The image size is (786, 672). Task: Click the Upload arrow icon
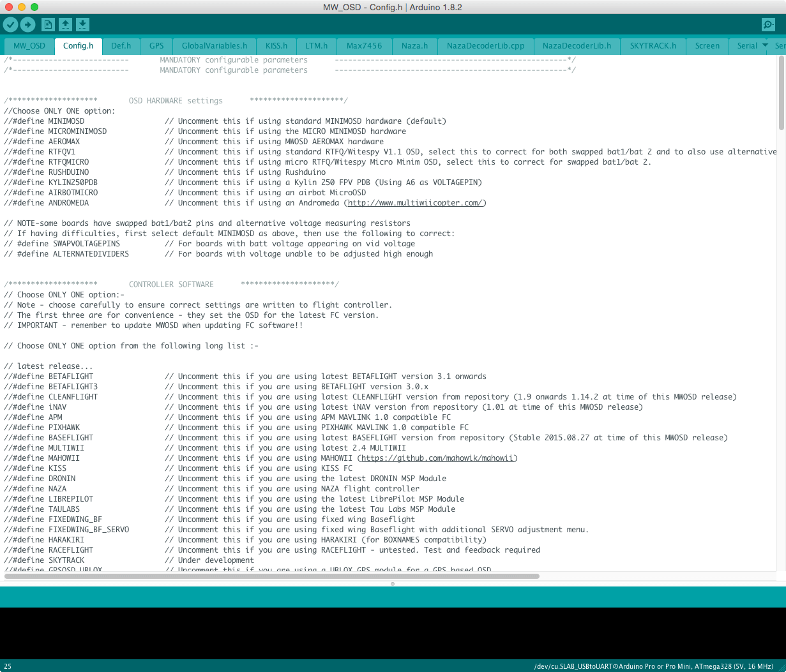(27, 25)
